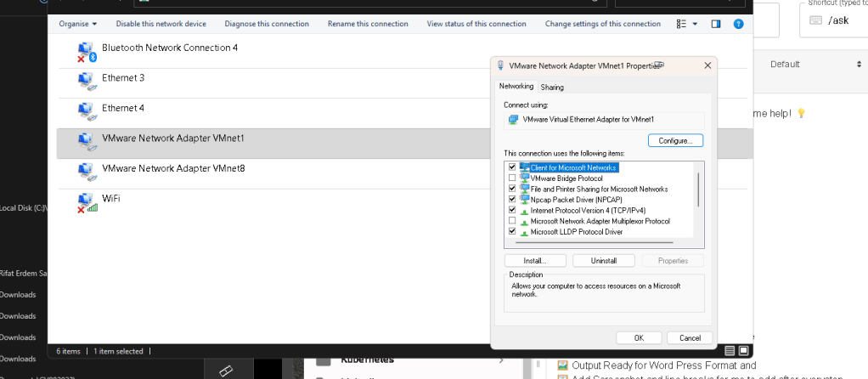
Task: Click the VMware Network Adapter VMnet1 icon
Action: pyautogui.click(x=87, y=142)
